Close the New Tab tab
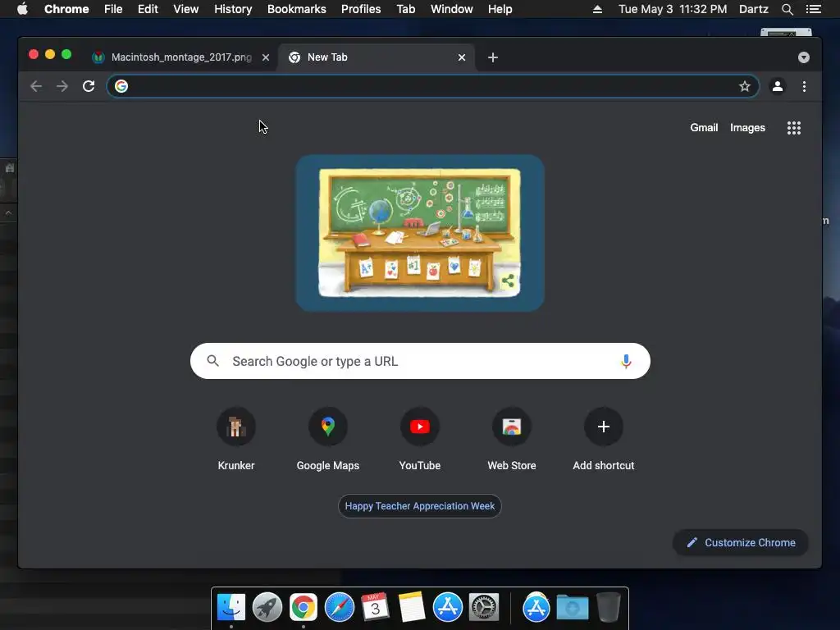The image size is (840, 630). tap(462, 57)
